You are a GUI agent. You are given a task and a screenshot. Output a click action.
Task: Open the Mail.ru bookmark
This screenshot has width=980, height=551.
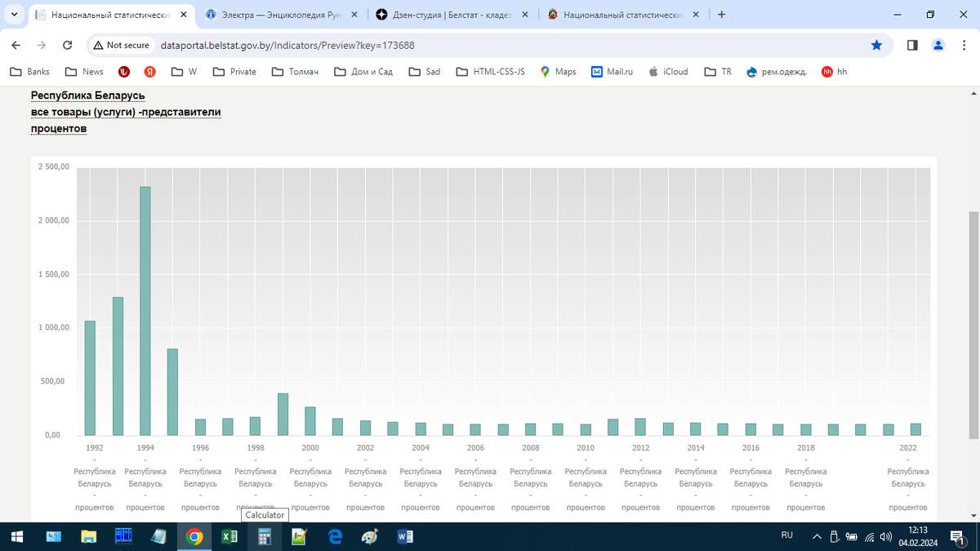point(612,72)
